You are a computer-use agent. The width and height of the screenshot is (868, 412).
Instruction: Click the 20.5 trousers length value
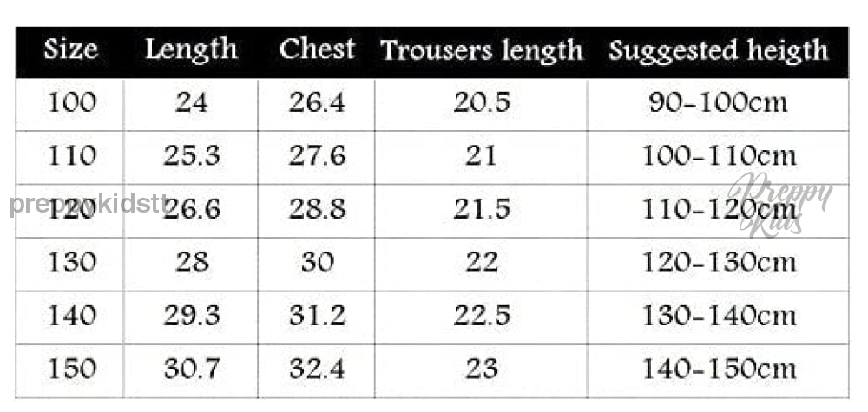coord(481,103)
